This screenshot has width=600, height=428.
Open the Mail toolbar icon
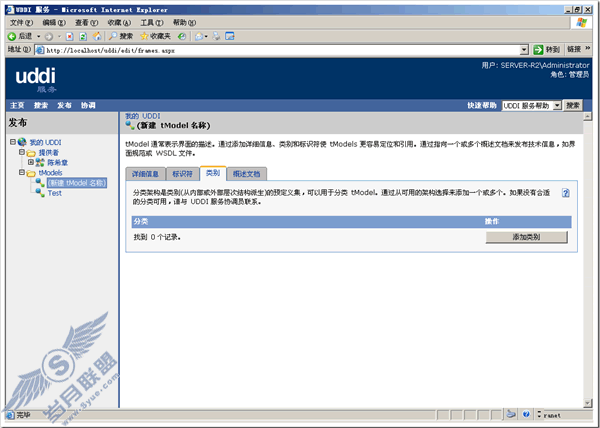pyautogui.click(x=199, y=36)
